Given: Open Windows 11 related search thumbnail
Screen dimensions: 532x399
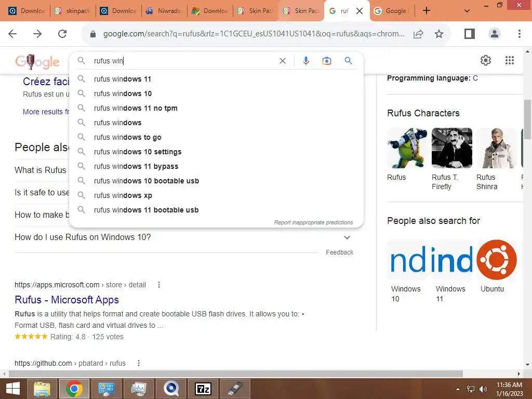Looking at the screenshot, I should pos(452,260).
